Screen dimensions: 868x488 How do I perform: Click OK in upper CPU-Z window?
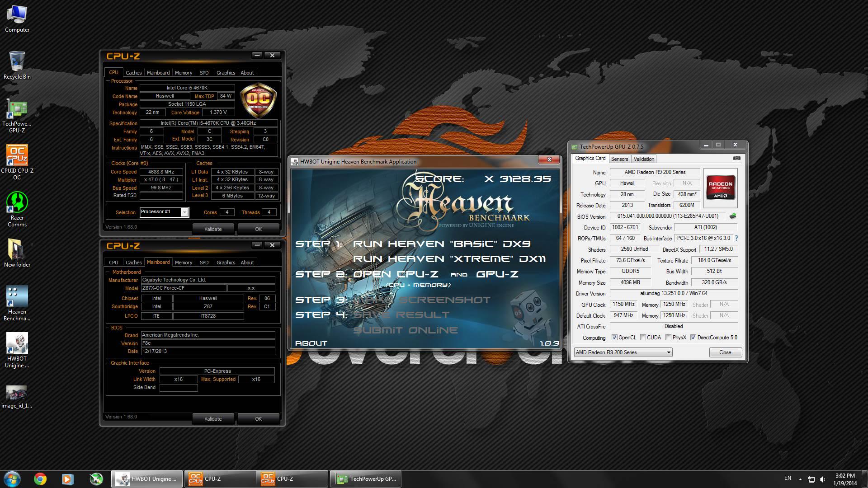[258, 229]
